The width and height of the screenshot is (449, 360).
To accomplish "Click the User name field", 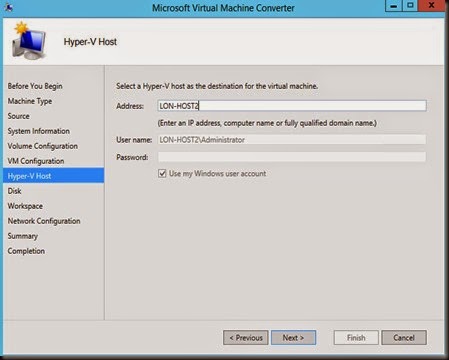I will point(292,140).
